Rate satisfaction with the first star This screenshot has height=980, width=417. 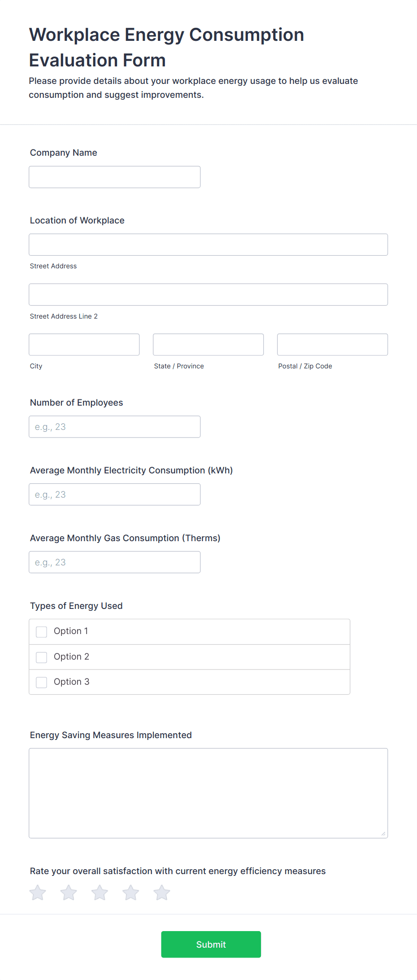[x=38, y=892]
